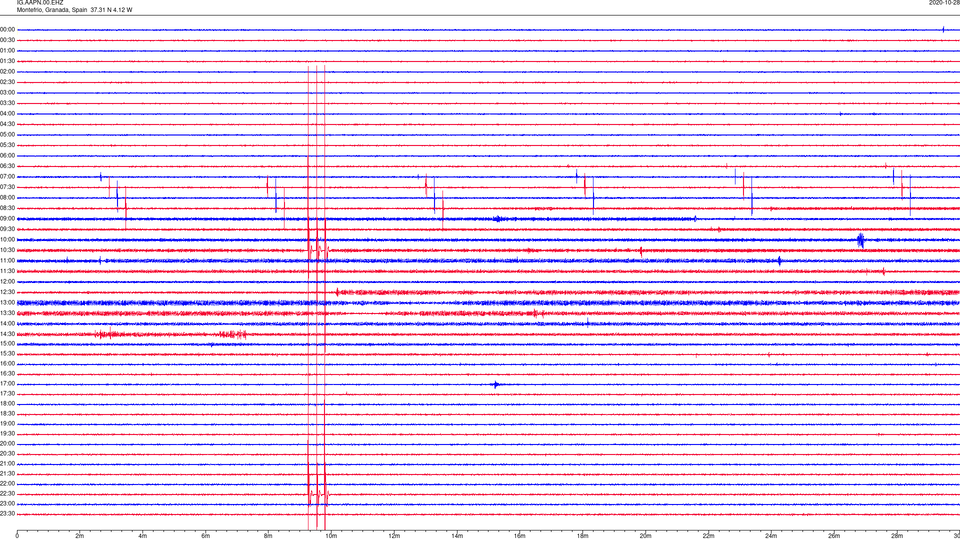
Task: Click the 16m axis label
Action: point(520,536)
